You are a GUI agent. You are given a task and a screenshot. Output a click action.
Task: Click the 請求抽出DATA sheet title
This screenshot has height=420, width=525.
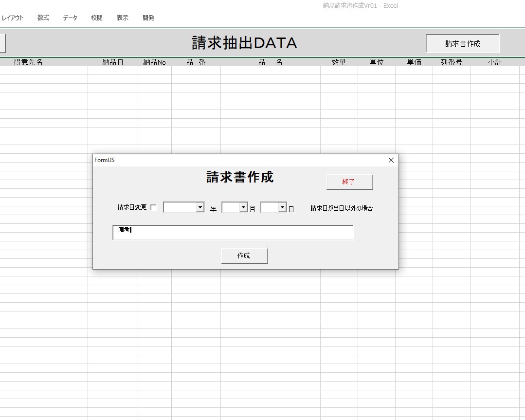tap(244, 43)
